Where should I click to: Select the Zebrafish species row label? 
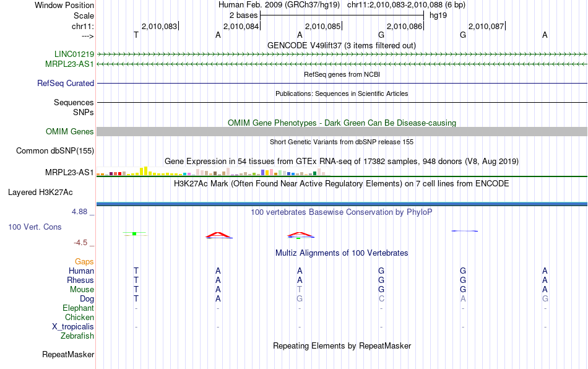[x=77, y=336]
